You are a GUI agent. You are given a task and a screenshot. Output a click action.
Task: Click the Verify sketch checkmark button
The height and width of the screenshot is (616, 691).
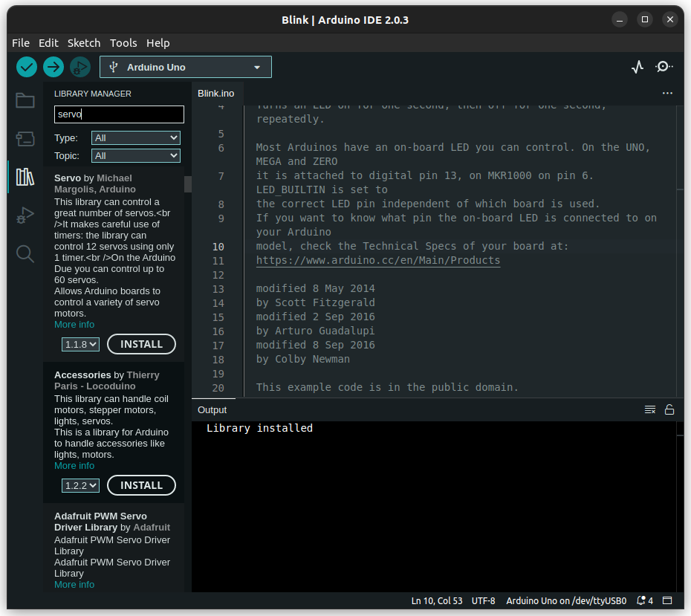(x=27, y=67)
